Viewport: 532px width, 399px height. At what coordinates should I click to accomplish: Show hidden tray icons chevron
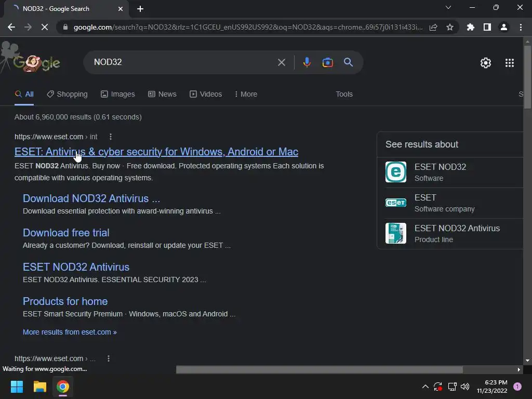pos(425,387)
